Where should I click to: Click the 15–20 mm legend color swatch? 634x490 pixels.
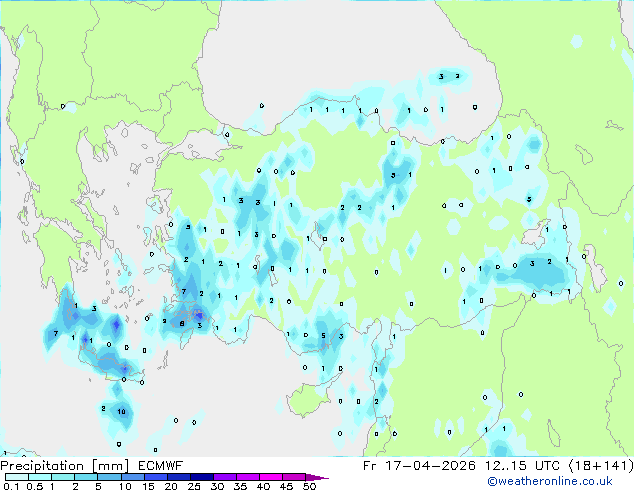(x=155, y=477)
